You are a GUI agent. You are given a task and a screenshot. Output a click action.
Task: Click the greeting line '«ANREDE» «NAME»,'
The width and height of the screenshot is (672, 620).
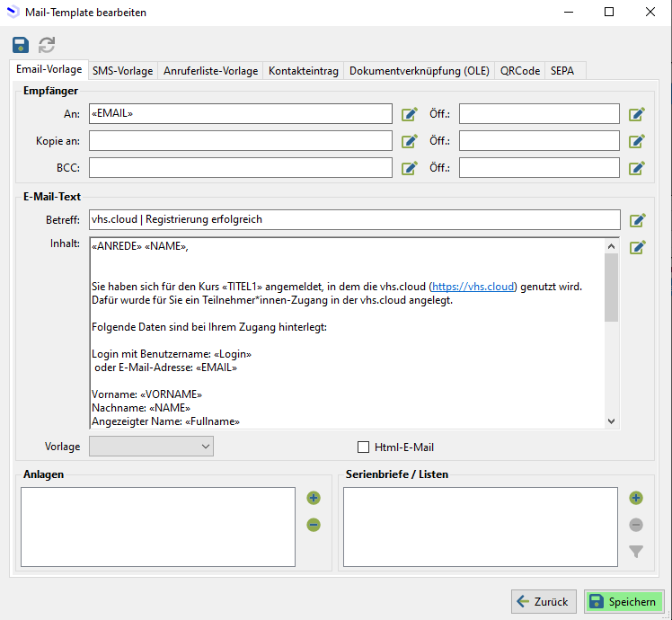tap(140, 246)
